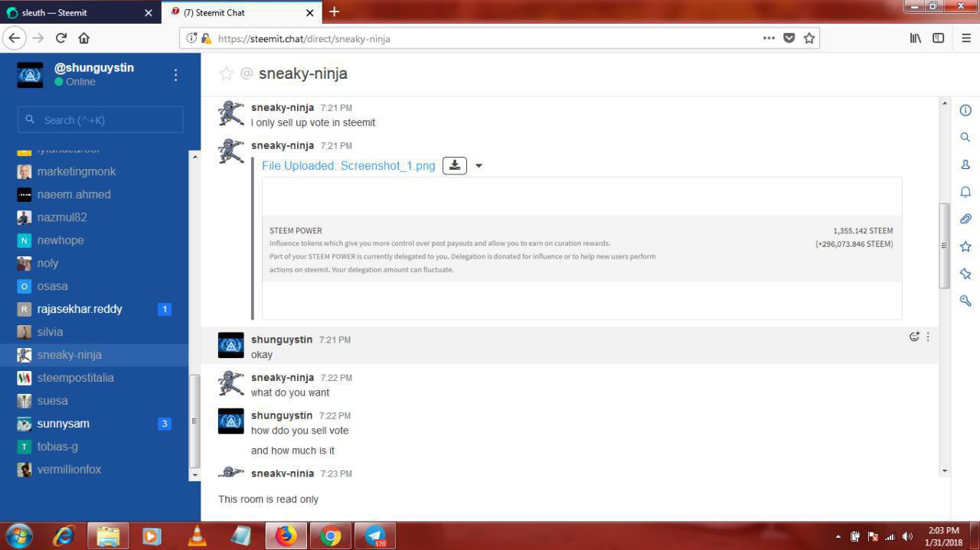The height and width of the screenshot is (550, 980).
Task: Download Screenshot_1.png file
Action: (x=455, y=165)
